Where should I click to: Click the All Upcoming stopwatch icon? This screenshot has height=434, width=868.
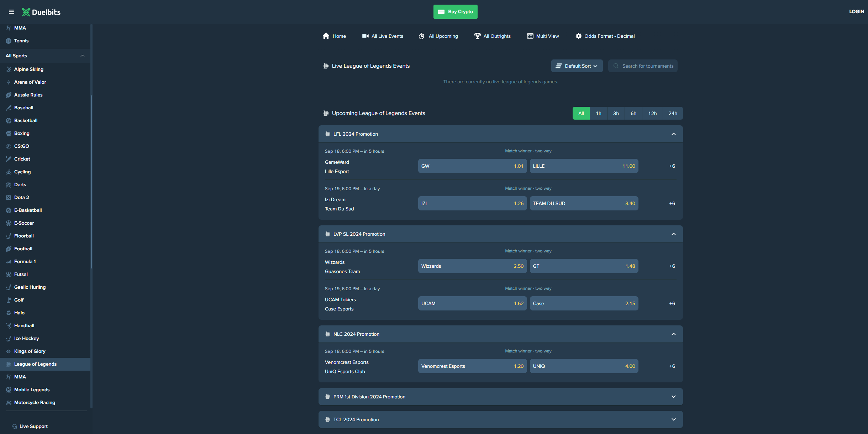point(421,36)
